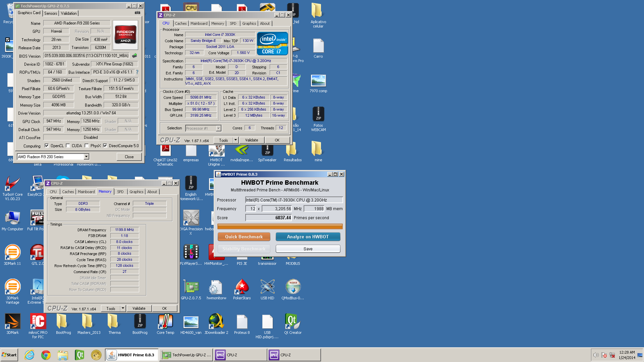Click the Close button in GPU-Z
644x362 pixels.
pos(129,157)
